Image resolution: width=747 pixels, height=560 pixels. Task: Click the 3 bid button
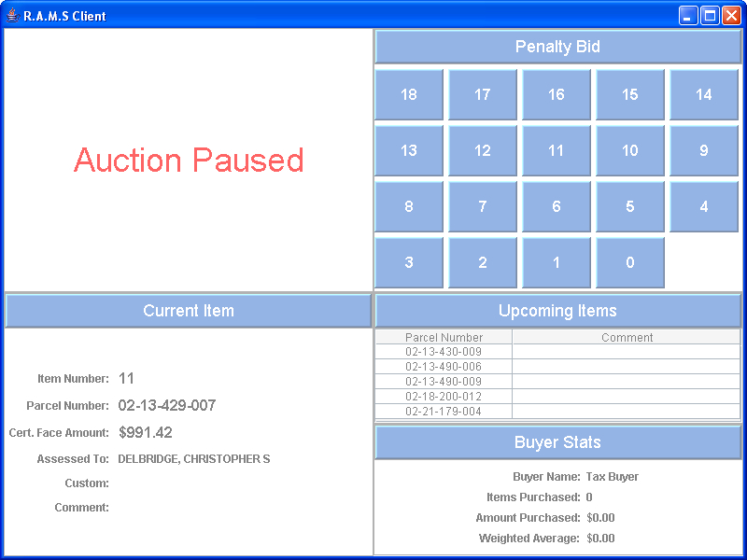[x=409, y=262]
